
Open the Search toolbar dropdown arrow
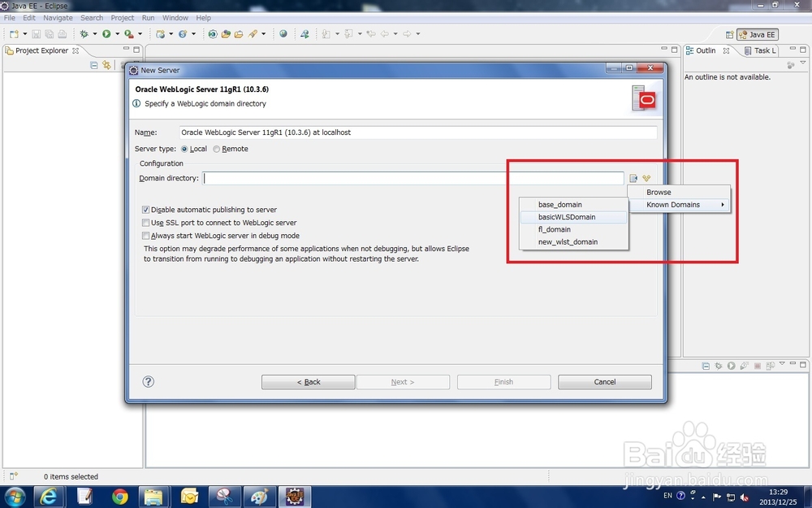263,33
